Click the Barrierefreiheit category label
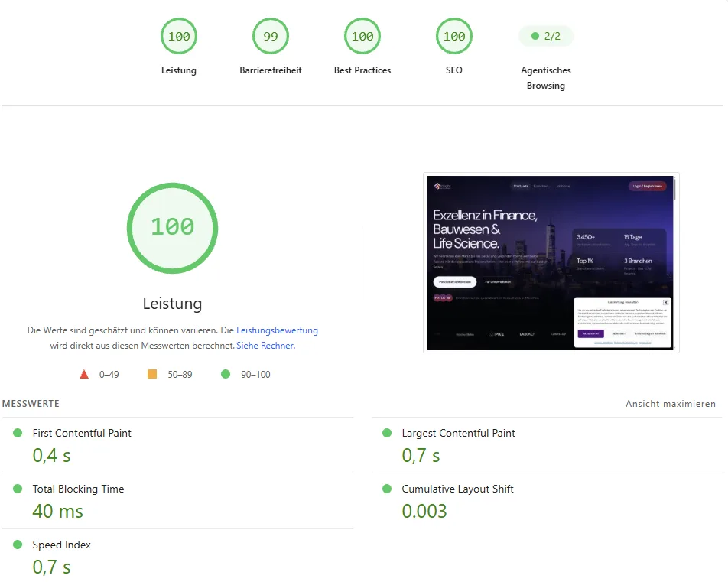 (270, 70)
